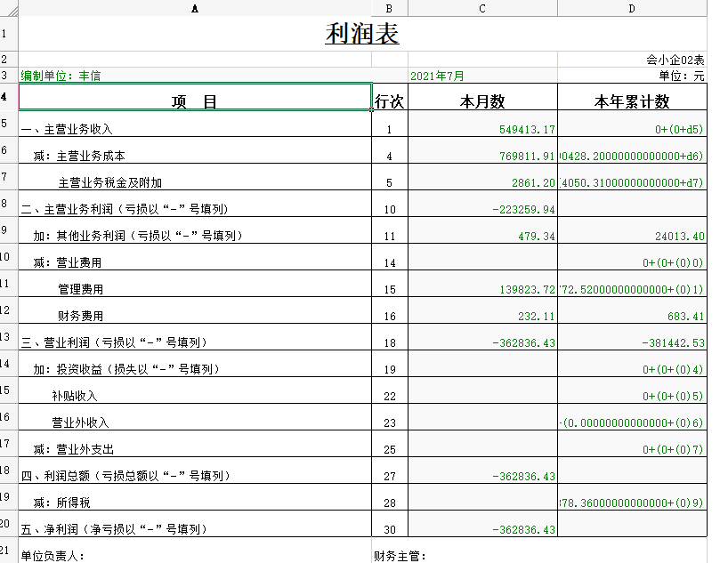Select the 本年累计数 header cell
Image resolution: width=728 pixels, height=563 pixels.
(x=632, y=97)
